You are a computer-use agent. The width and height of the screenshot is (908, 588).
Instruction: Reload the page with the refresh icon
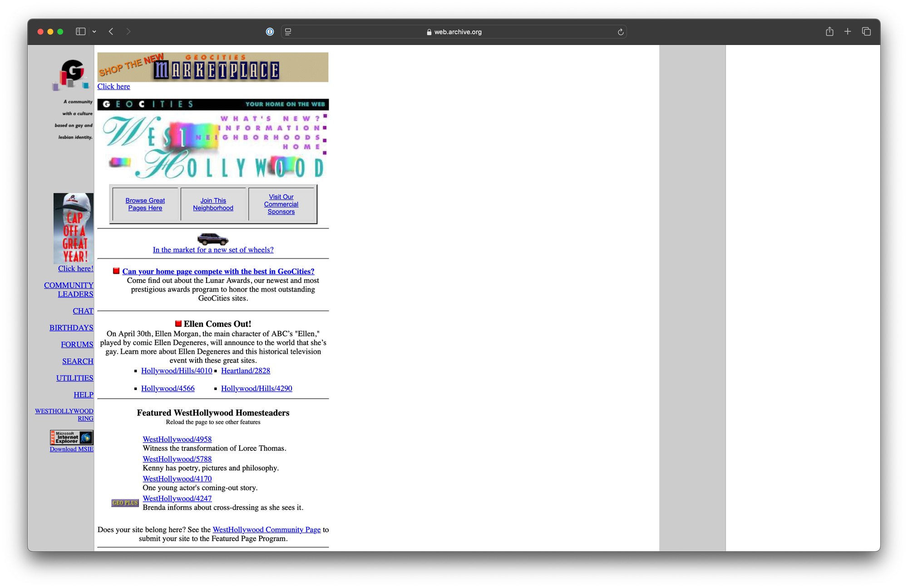(620, 32)
